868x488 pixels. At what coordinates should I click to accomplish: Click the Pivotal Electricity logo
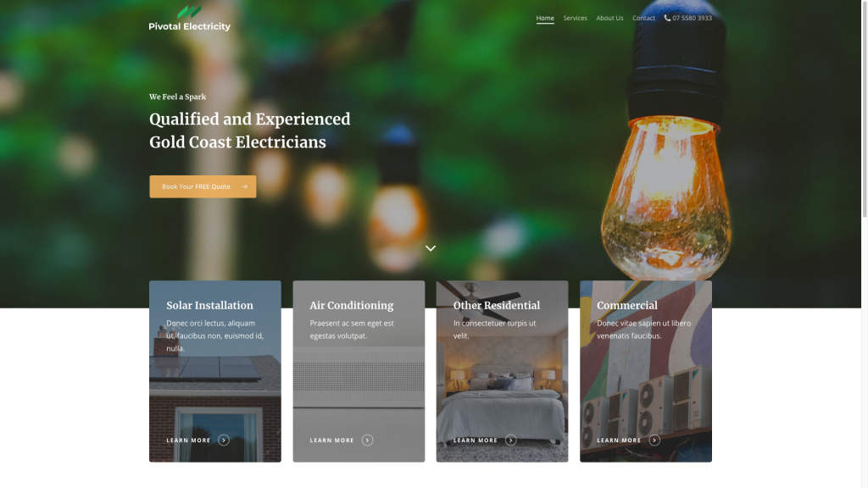click(x=189, y=19)
